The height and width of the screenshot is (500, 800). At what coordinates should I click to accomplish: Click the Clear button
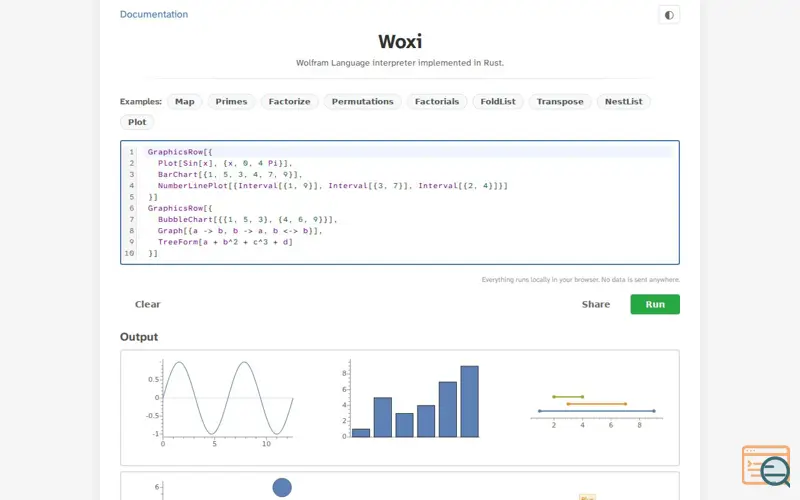tap(147, 304)
